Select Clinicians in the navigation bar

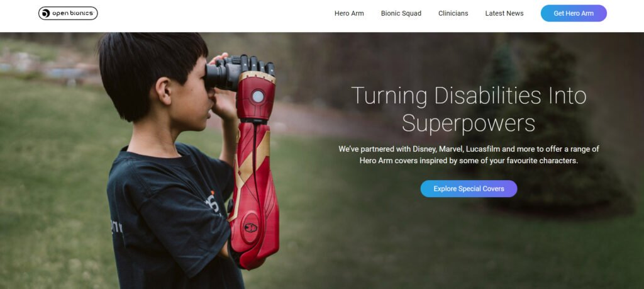coord(453,13)
